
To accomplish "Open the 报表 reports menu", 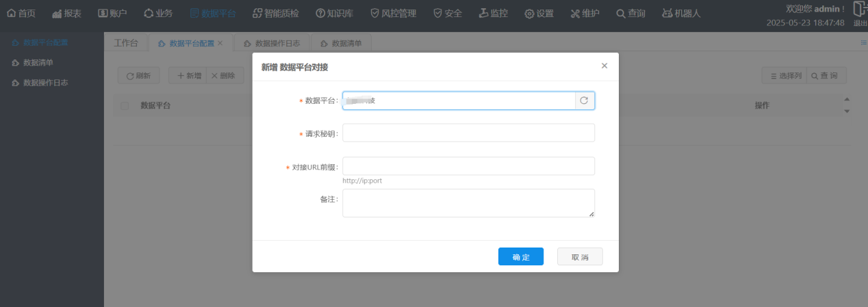I will 67,13.
